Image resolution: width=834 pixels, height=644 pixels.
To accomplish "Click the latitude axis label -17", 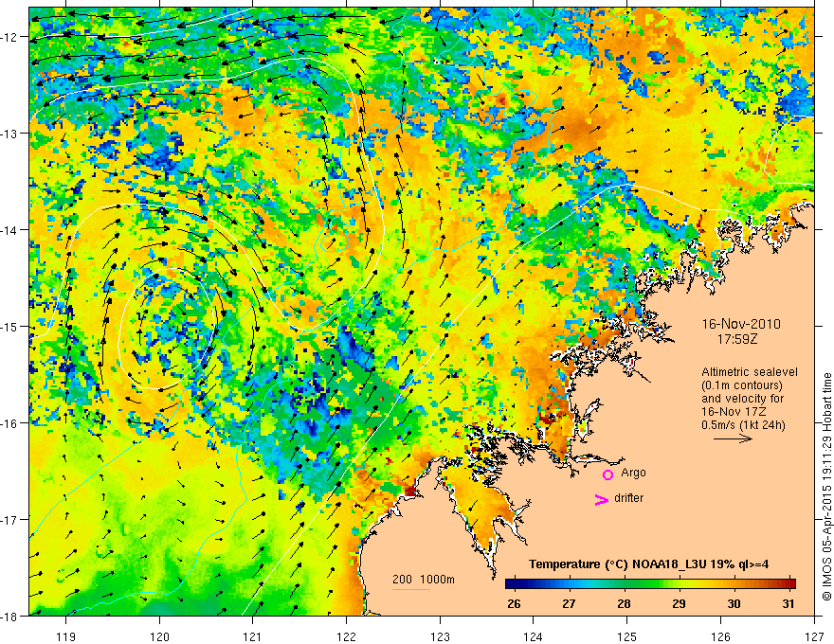I will (10, 519).
